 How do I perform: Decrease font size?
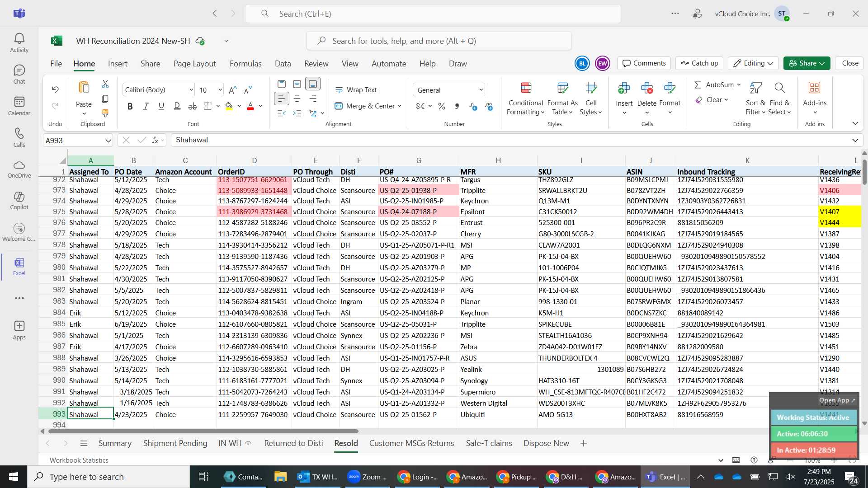point(248,90)
